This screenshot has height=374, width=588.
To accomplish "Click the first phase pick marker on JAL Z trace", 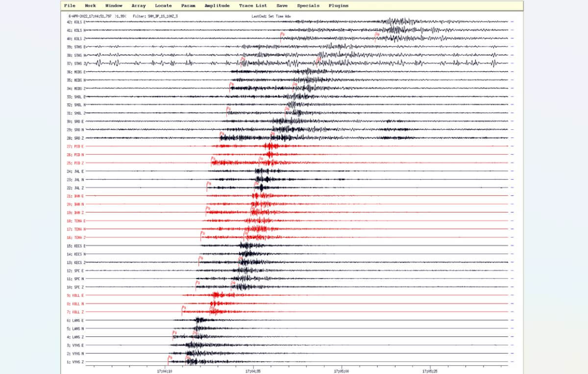I will (x=209, y=184).
